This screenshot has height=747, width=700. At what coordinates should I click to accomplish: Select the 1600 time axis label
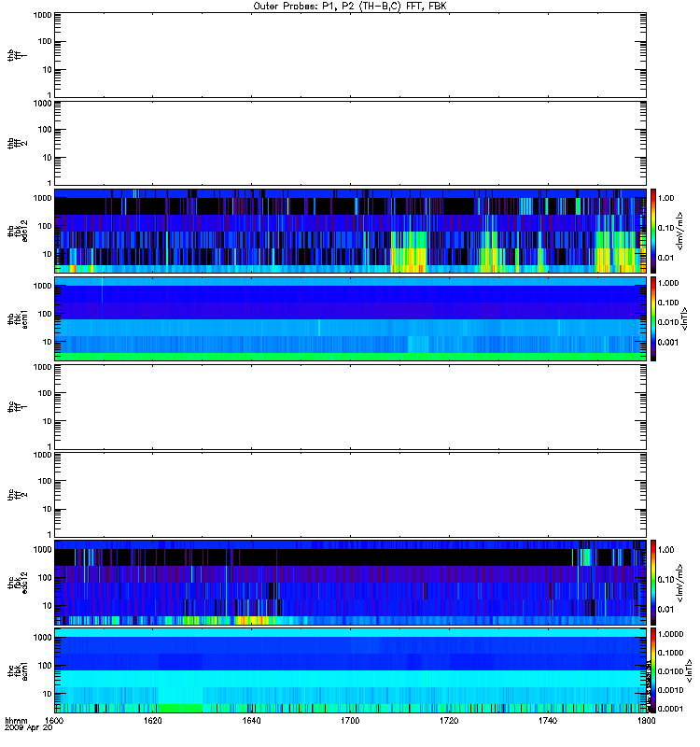click(54, 720)
